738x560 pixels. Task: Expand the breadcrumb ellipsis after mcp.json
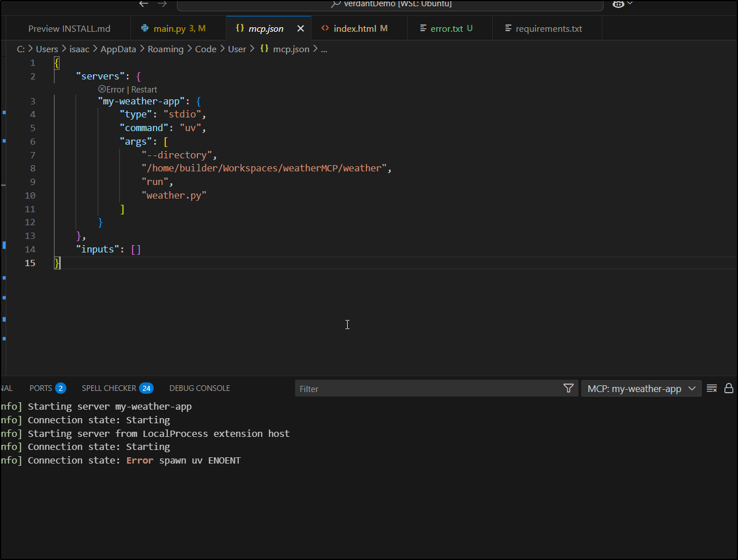(324, 49)
